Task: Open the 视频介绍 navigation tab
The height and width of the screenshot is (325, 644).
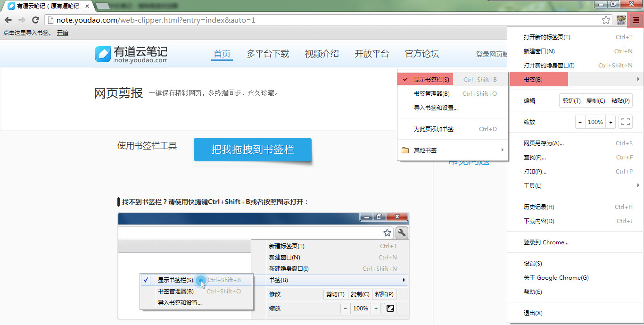Action: click(x=322, y=54)
